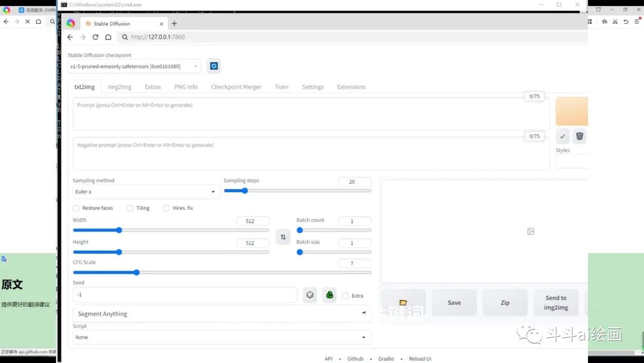Click home icon in background browser window
The width and height of the screenshot is (644, 363).
[39, 21]
